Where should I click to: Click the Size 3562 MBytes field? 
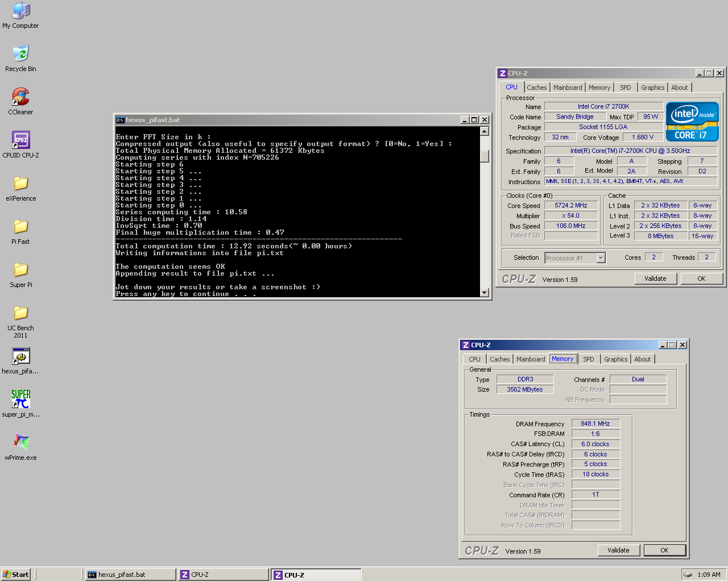525,389
